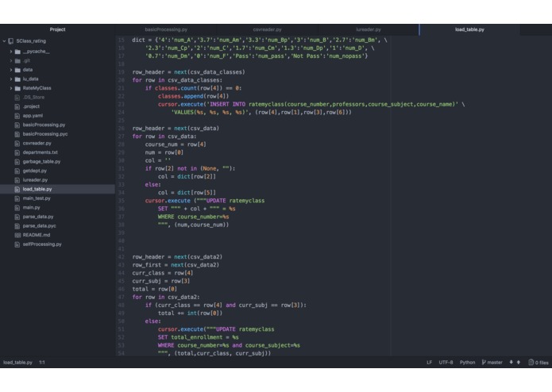Open the 1:1 cursor position indicator
Viewport: 552px width, 392px height.
(42, 362)
